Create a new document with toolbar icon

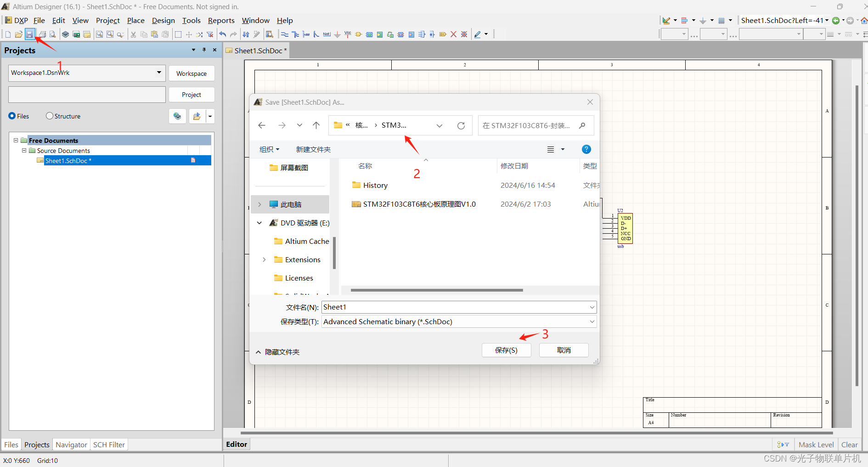click(x=8, y=34)
